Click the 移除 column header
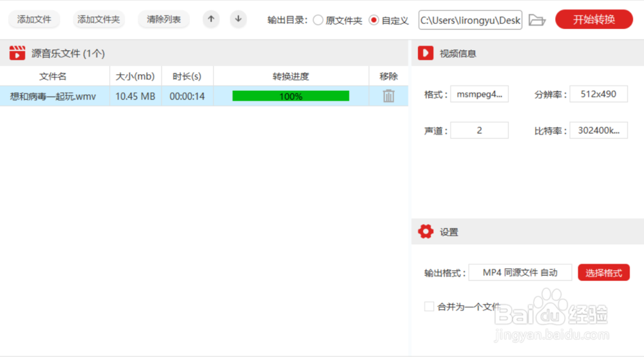The image size is (644, 357). [388, 76]
